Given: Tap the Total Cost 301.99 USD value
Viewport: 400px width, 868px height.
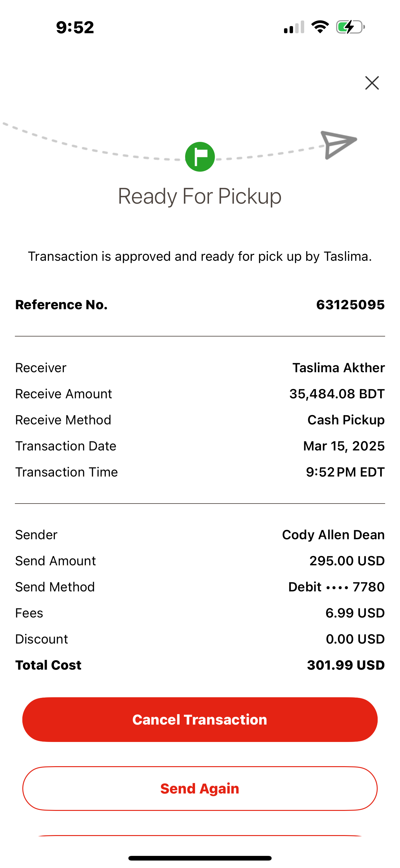Looking at the screenshot, I should point(345,665).
